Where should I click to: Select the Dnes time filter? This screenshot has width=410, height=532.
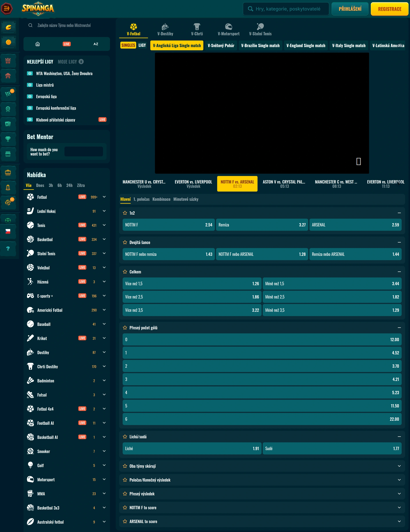[40, 185]
